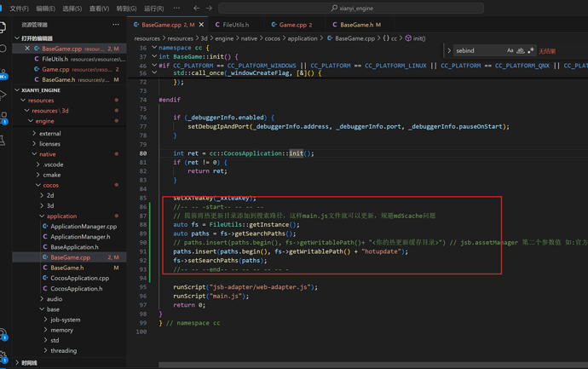Close the BaseGame.cpp editor tab

pos(202,25)
